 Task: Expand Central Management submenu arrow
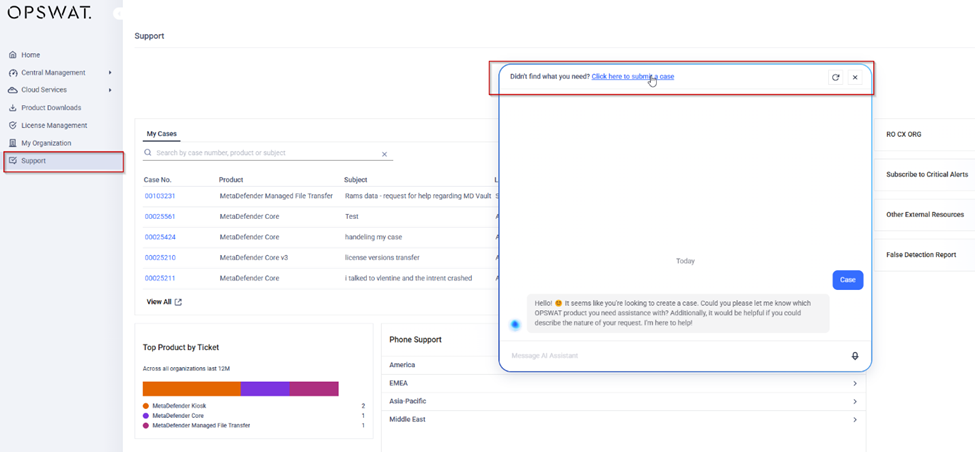(x=110, y=72)
